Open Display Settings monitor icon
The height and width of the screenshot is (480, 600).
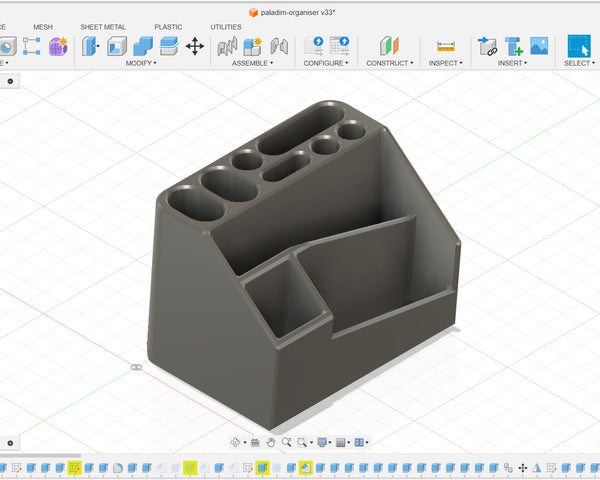click(x=322, y=442)
